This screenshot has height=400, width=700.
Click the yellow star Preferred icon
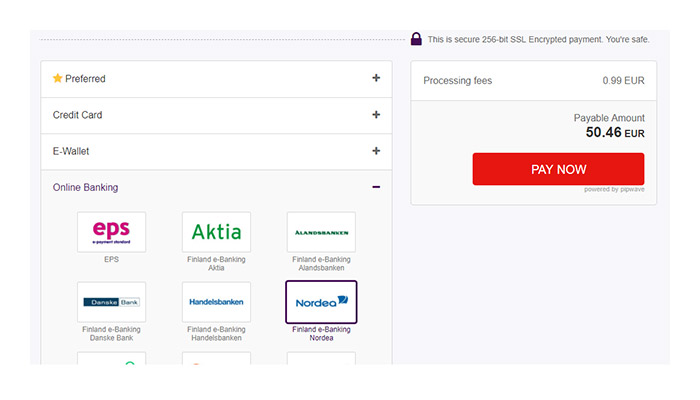pyautogui.click(x=58, y=79)
